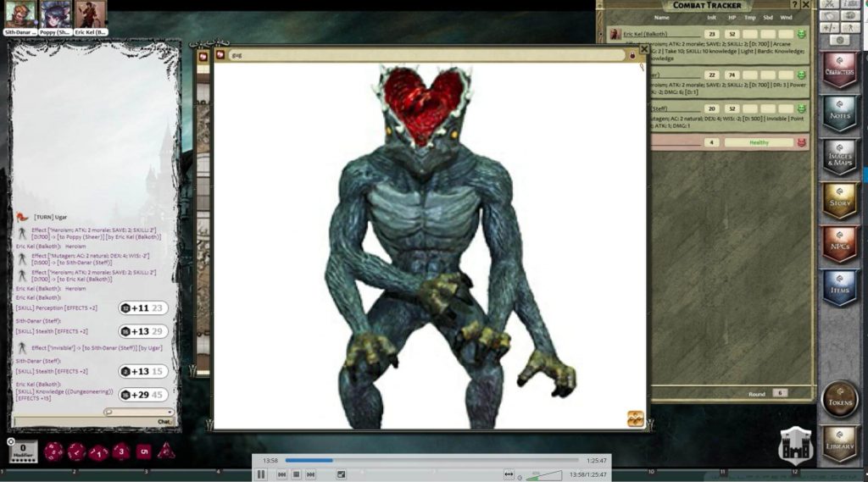Click the Round counter value 6
868x482 pixels.
click(780, 393)
